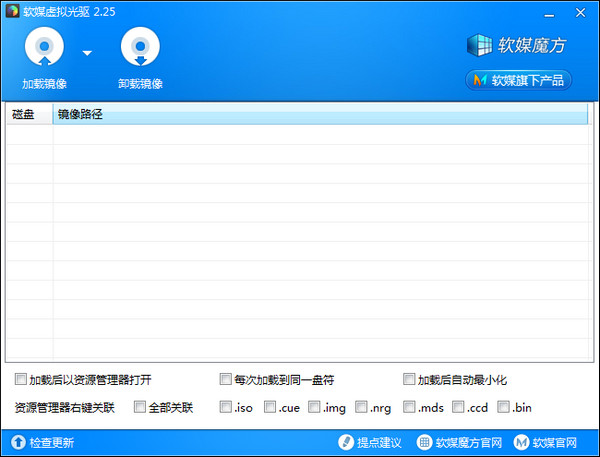Tick the .nrg file association checkbox
Viewport: 600px width, 457px height.
360,407
